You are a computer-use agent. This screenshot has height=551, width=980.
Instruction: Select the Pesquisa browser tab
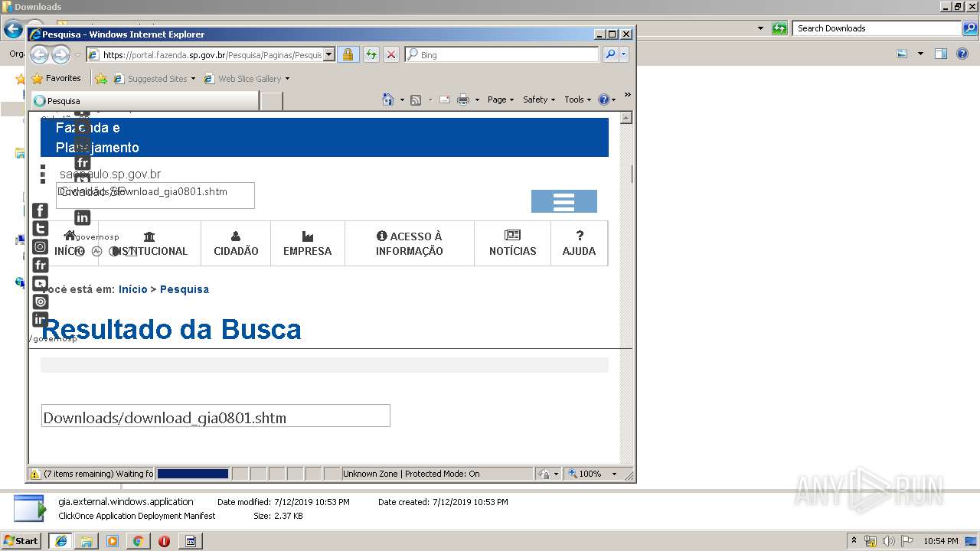click(145, 100)
